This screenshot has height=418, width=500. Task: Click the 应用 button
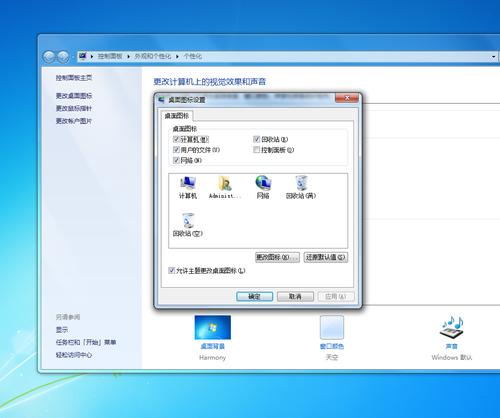336,296
